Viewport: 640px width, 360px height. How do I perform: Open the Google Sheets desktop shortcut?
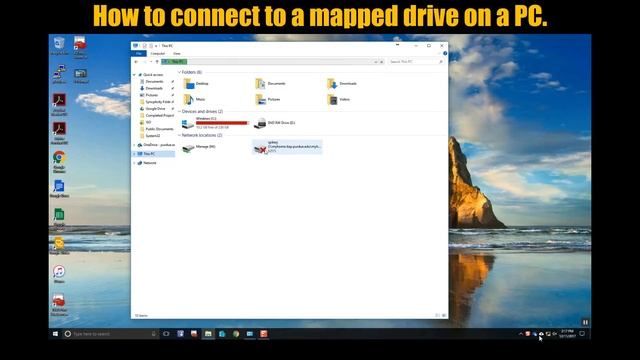coord(59,218)
